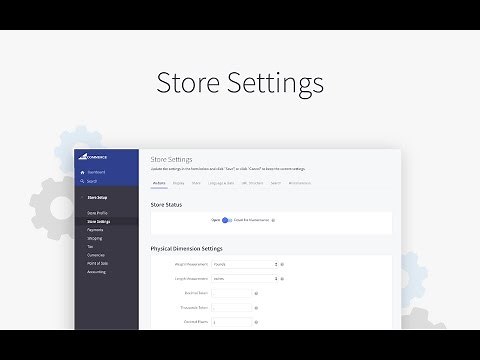
Task: Open Store Profile in sidebar
Action: point(97,213)
